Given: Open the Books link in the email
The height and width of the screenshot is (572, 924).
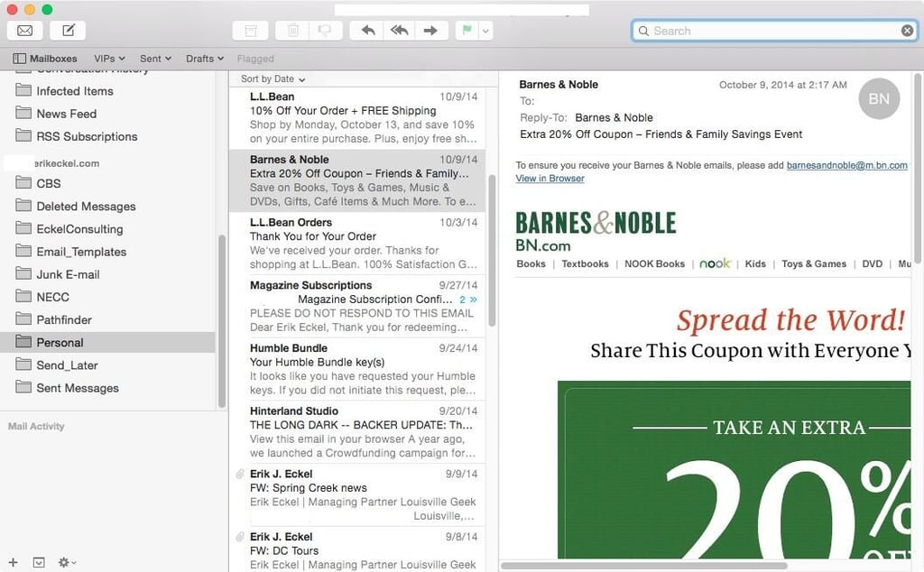Looking at the screenshot, I should (531, 264).
